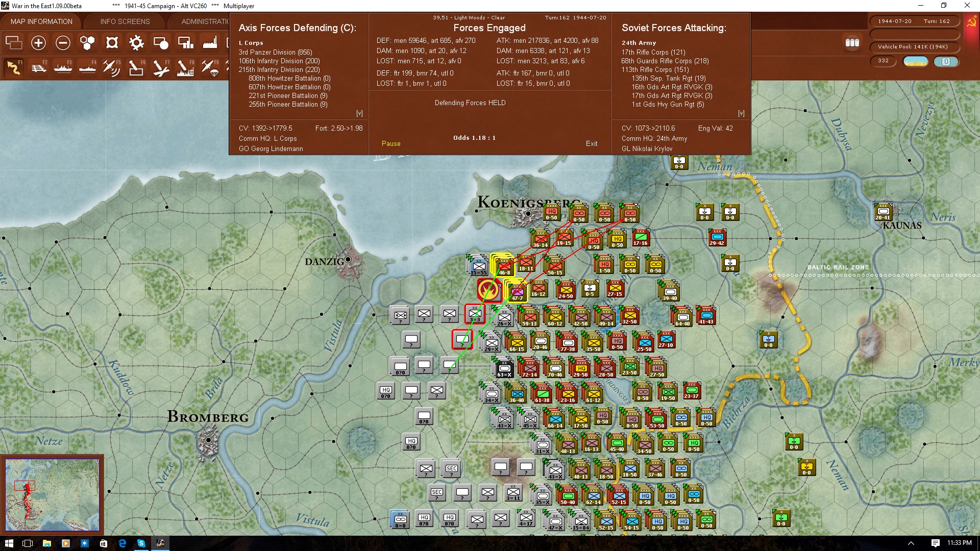Select bomb airfield mode F7
The height and width of the screenshot is (551, 980).
pos(161,67)
